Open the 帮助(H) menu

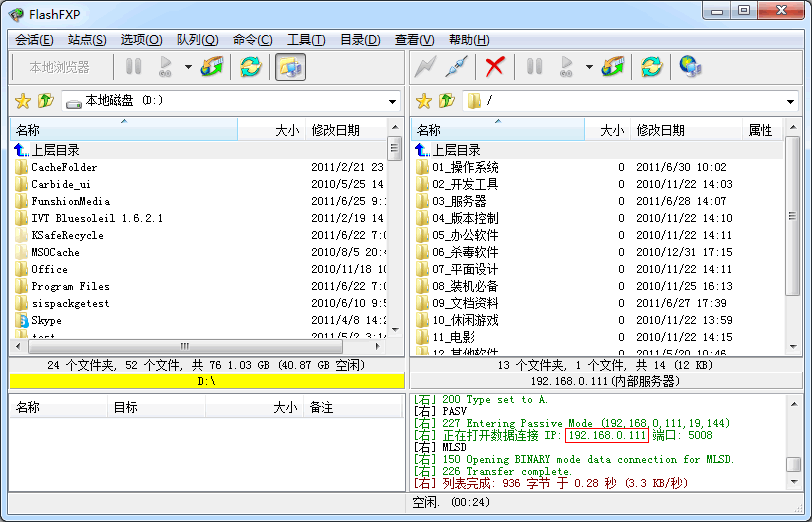click(x=469, y=40)
